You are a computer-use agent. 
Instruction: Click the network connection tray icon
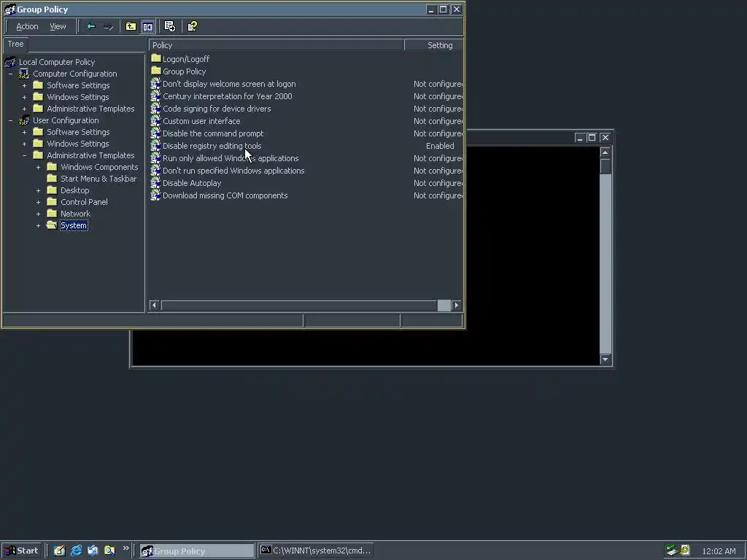(x=672, y=551)
